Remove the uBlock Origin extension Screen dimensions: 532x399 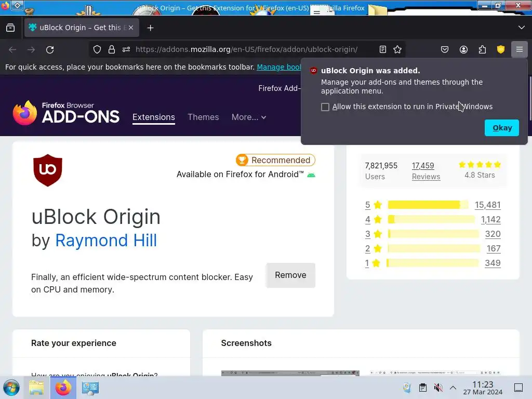290,275
